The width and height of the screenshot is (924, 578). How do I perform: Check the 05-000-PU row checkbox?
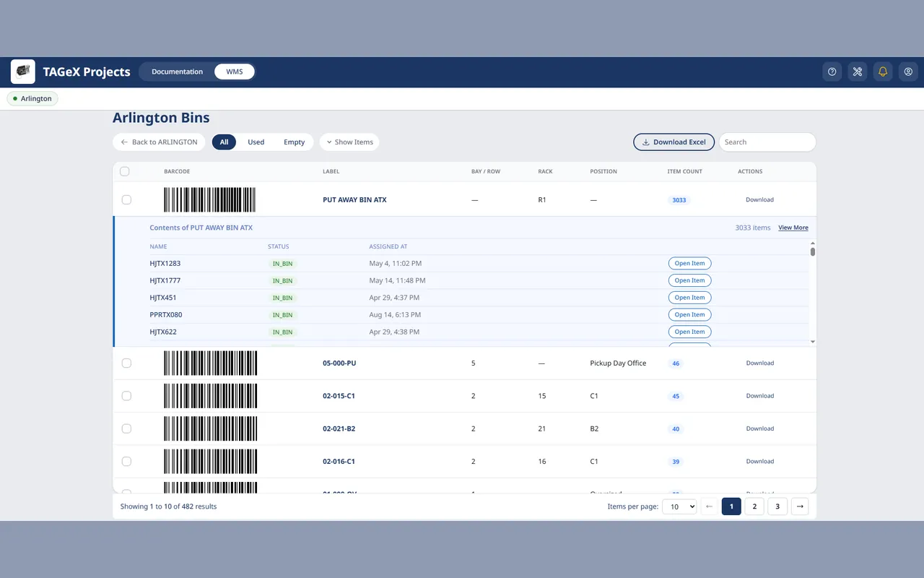tap(126, 363)
